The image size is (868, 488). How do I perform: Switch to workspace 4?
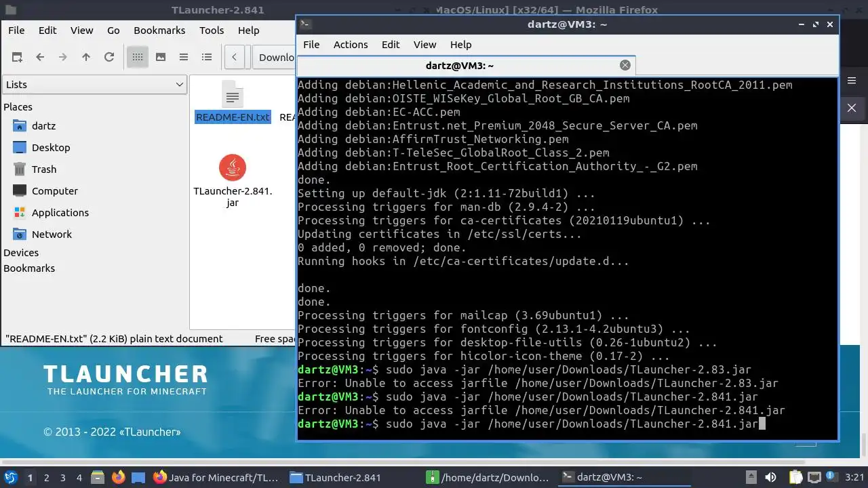pyautogui.click(x=79, y=478)
